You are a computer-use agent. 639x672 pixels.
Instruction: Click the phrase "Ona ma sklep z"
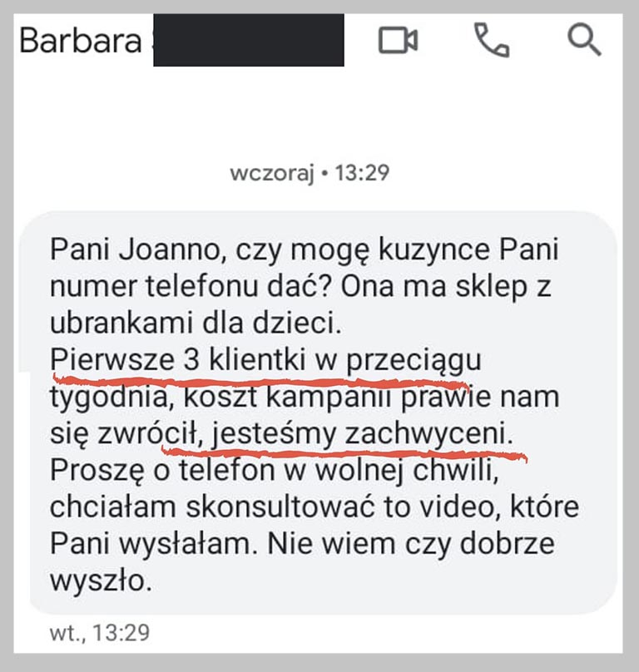[x=446, y=286]
